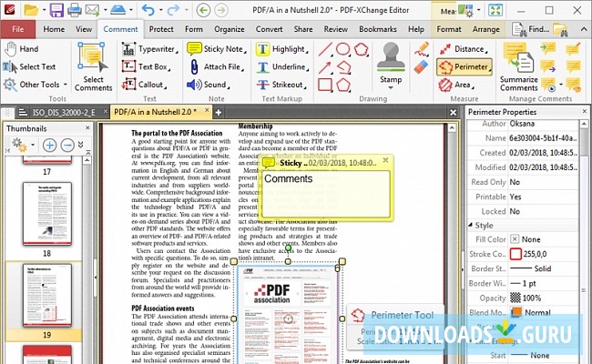Change the Locked value No
The height and width of the screenshot is (364, 592).
(543, 212)
